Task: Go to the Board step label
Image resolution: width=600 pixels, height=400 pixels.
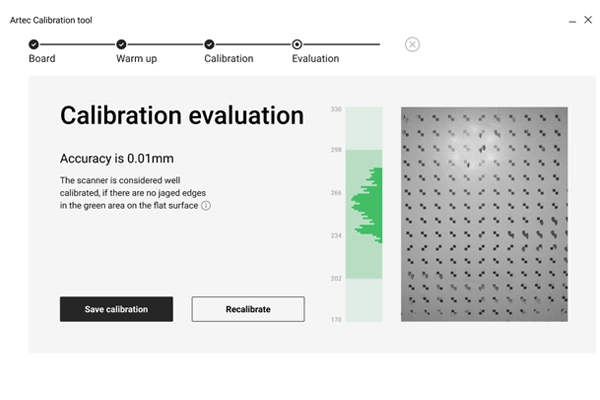Action: (x=42, y=59)
